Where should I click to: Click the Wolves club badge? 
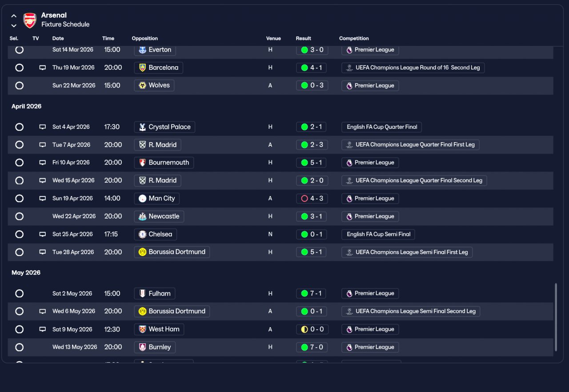[x=142, y=85]
